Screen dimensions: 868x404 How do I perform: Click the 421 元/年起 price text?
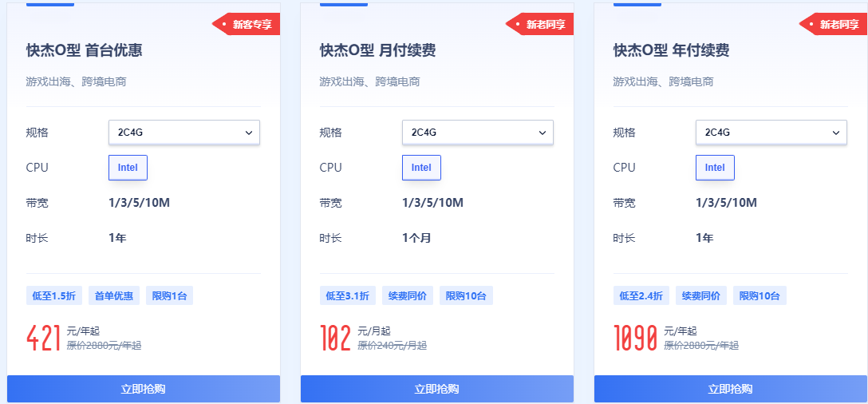pyautogui.click(x=45, y=338)
